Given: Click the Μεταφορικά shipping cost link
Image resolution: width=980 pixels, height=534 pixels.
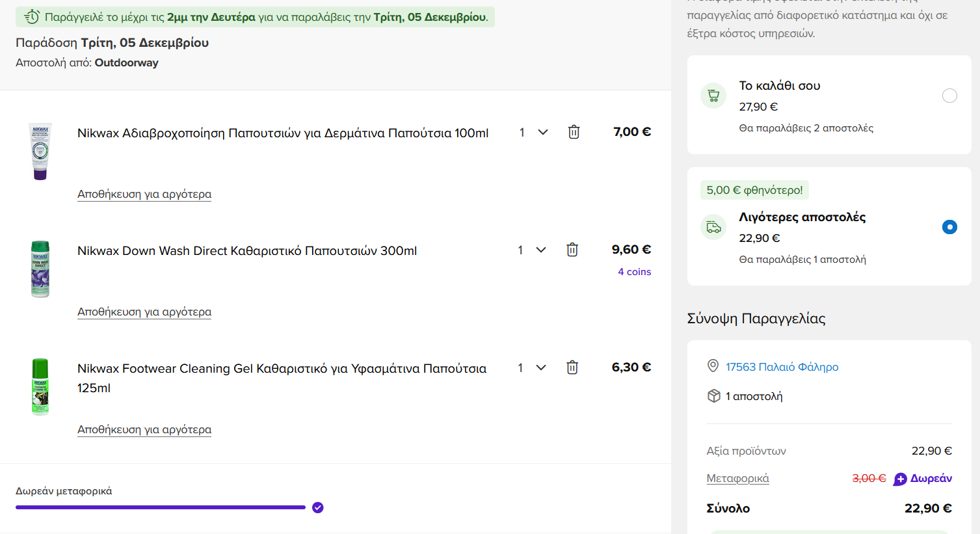Looking at the screenshot, I should pyautogui.click(x=737, y=478).
